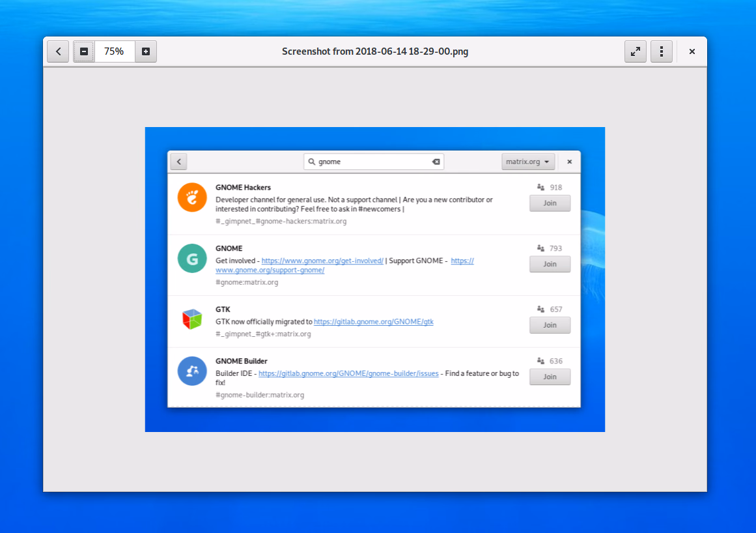Enter fullscreen with the expand arrows icon
The image size is (756, 533).
click(636, 51)
